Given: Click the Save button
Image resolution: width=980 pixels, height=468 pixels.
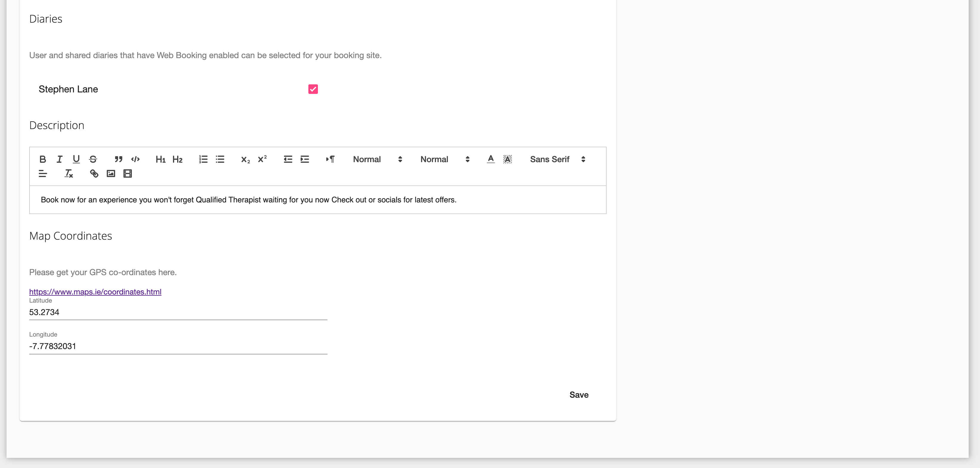Looking at the screenshot, I should click(578, 394).
